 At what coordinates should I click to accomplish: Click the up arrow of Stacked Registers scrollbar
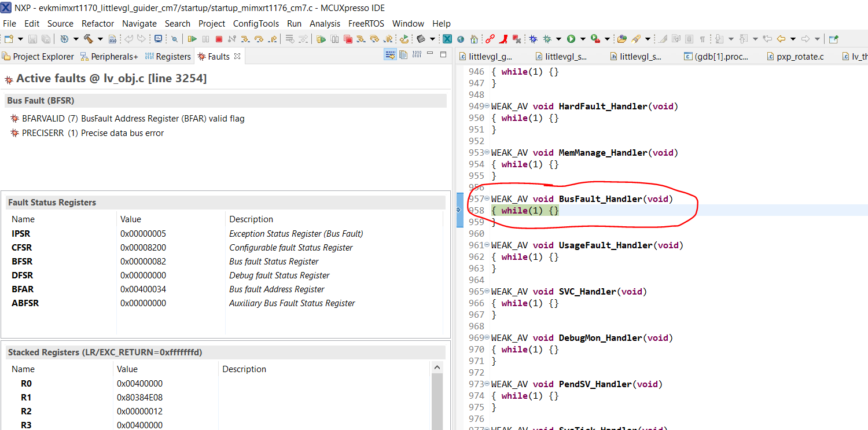[x=437, y=367]
